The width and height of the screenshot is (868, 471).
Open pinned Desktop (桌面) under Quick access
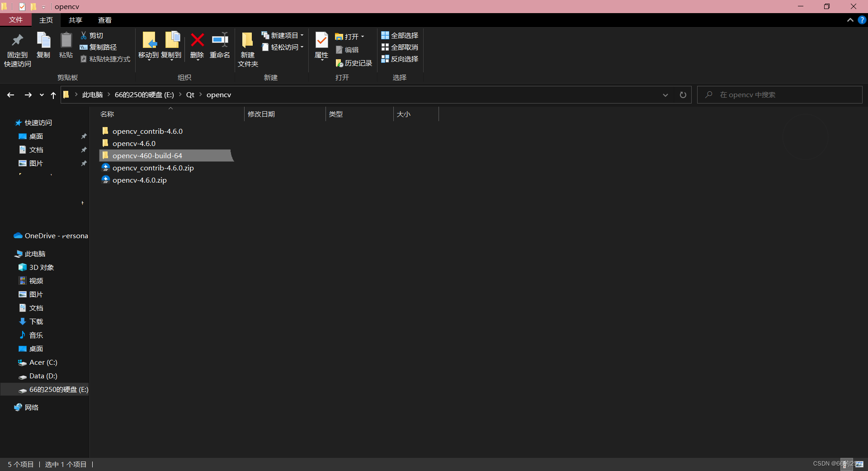click(x=36, y=136)
